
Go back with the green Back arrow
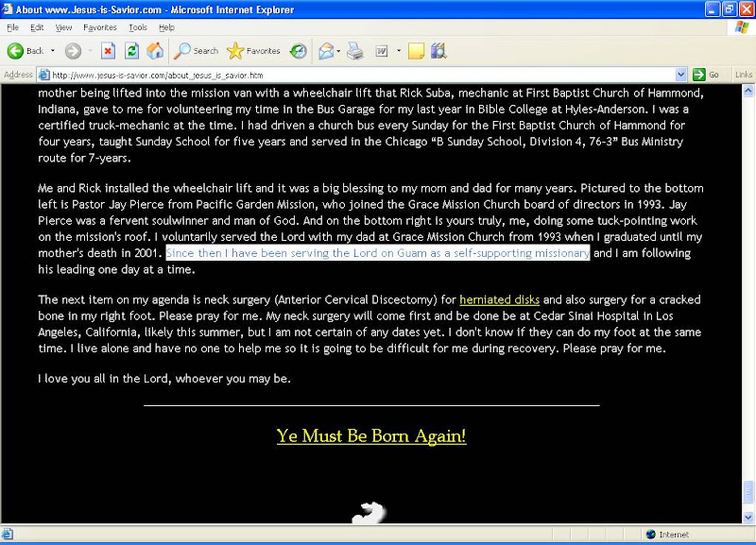click(x=26, y=51)
